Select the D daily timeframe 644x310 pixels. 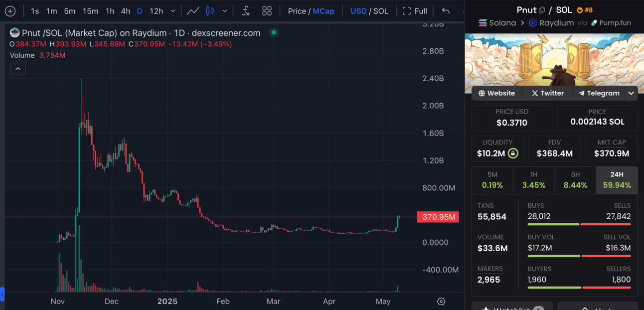(x=140, y=11)
